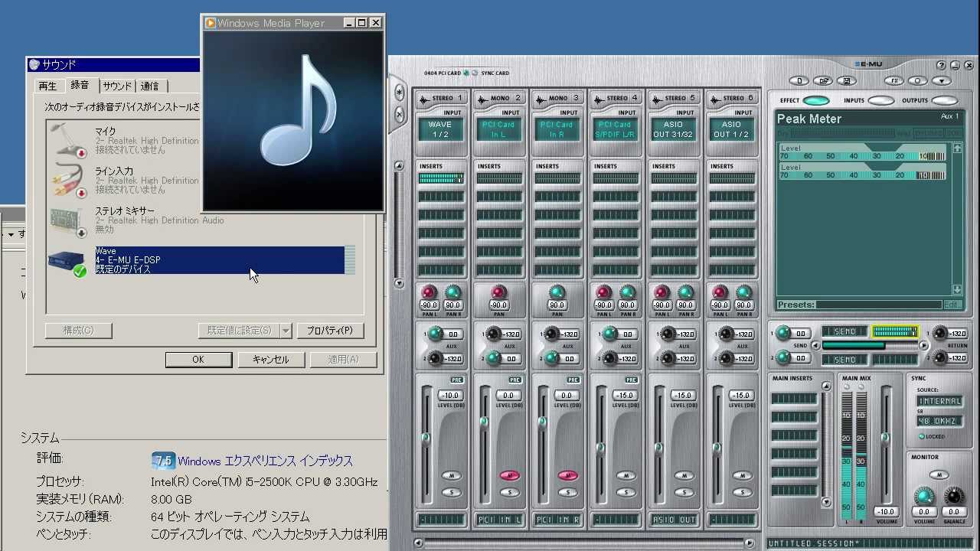This screenshot has width=980, height=551.
Task: Unmute the PCI IN R strip
Action: [x=567, y=475]
